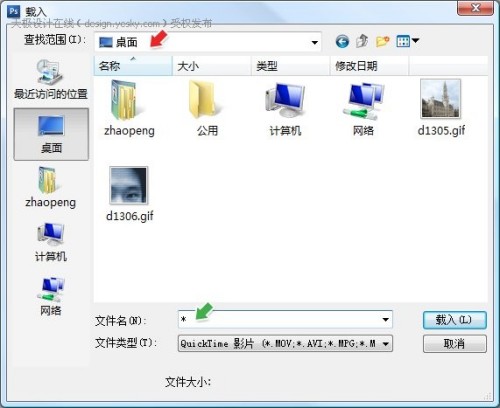Open the View menu icon
500x408 pixels.
407,41
